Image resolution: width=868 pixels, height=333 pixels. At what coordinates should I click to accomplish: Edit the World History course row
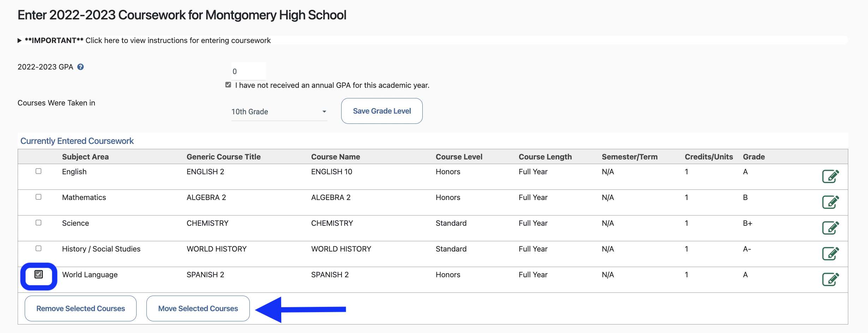[x=830, y=253]
